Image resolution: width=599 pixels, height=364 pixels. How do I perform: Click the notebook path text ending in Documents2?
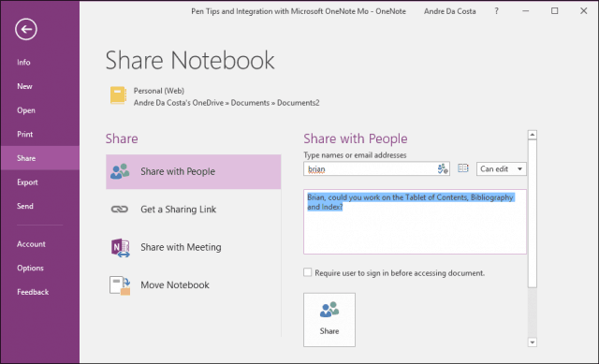226,103
